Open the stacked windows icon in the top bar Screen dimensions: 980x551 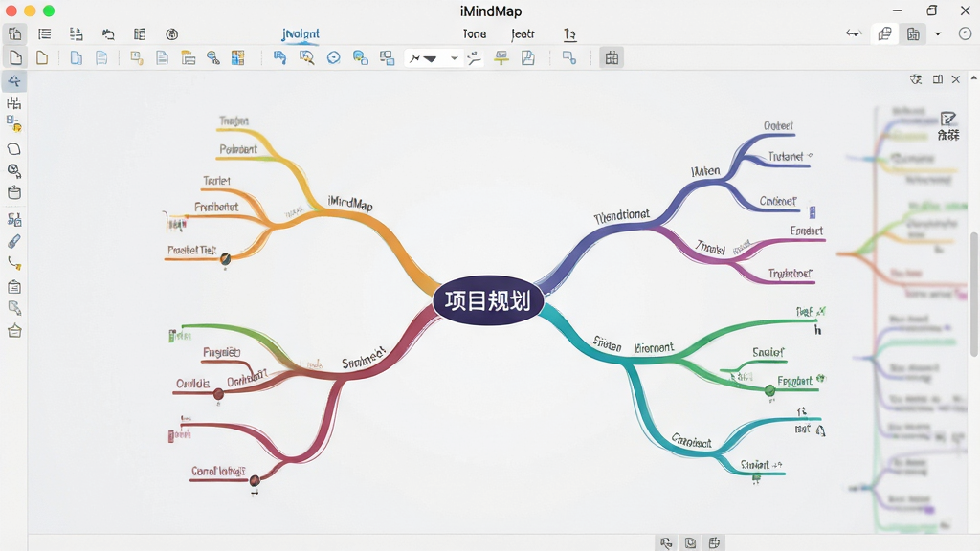[885, 33]
